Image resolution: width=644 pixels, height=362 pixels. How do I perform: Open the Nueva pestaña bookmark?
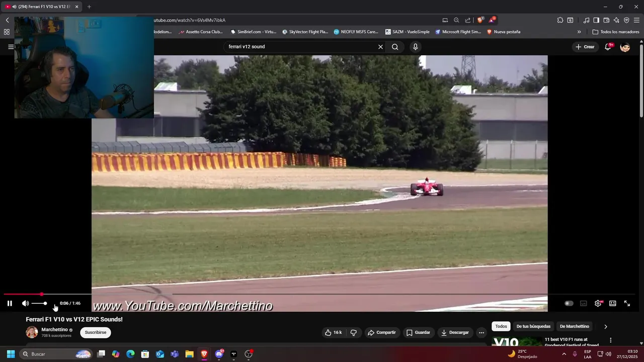click(504, 32)
